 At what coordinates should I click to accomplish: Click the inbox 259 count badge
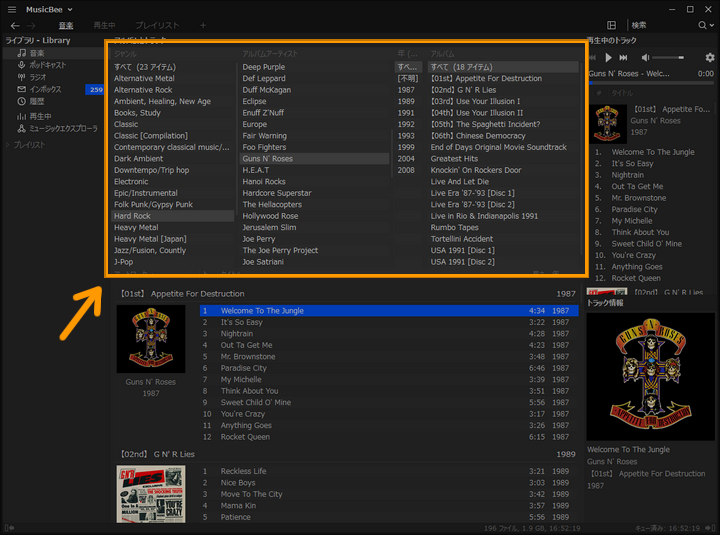coord(95,90)
